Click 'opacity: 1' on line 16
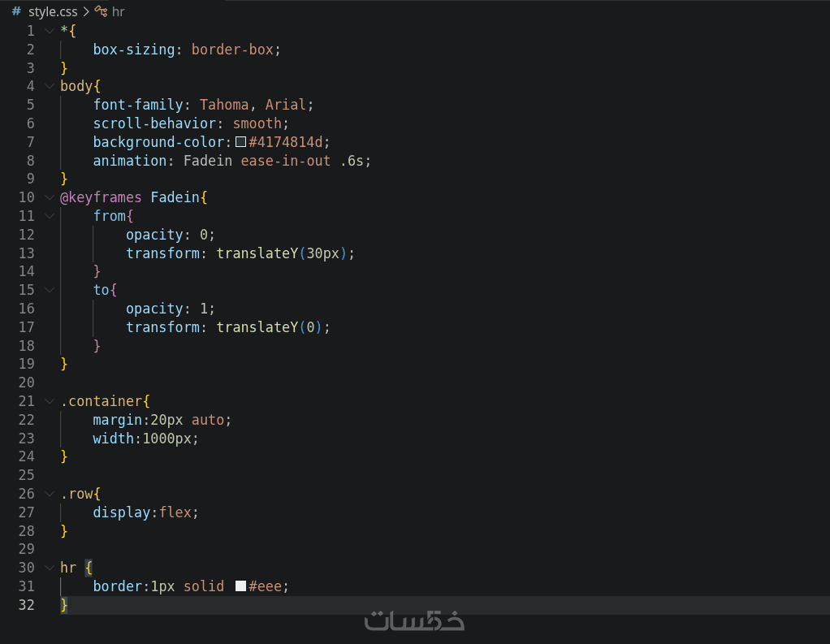 click(x=166, y=309)
